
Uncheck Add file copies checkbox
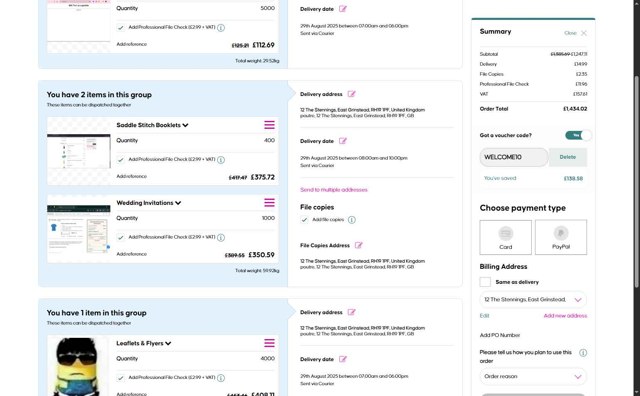[304, 220]
